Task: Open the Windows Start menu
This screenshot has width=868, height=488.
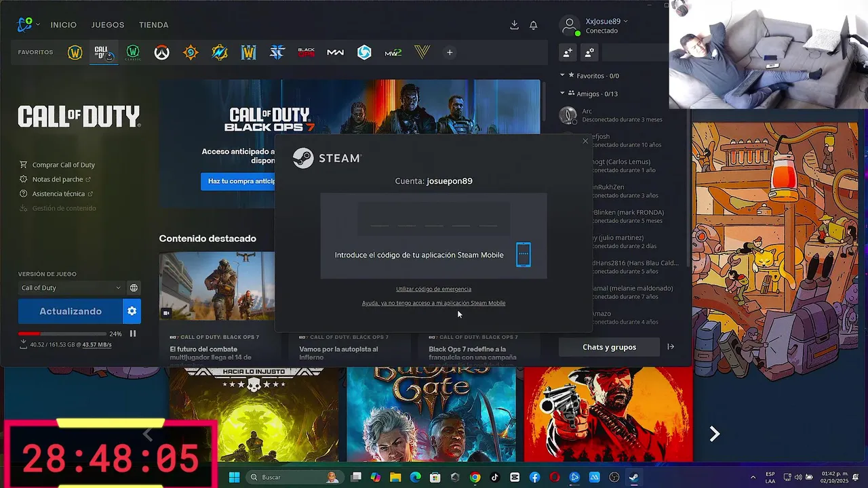Action: click(234, 477)
